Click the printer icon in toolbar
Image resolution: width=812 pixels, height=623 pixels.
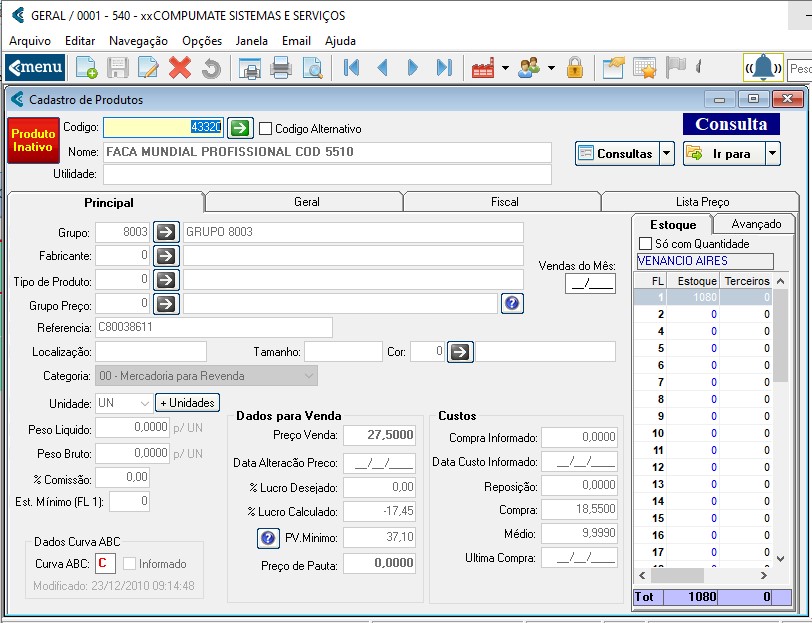coord(281,68)
